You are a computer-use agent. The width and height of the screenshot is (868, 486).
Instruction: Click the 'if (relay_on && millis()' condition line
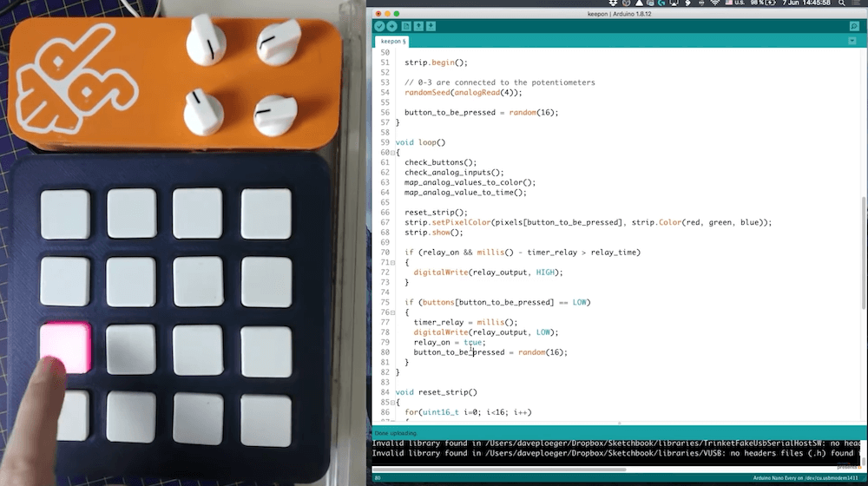click(523, 252)
